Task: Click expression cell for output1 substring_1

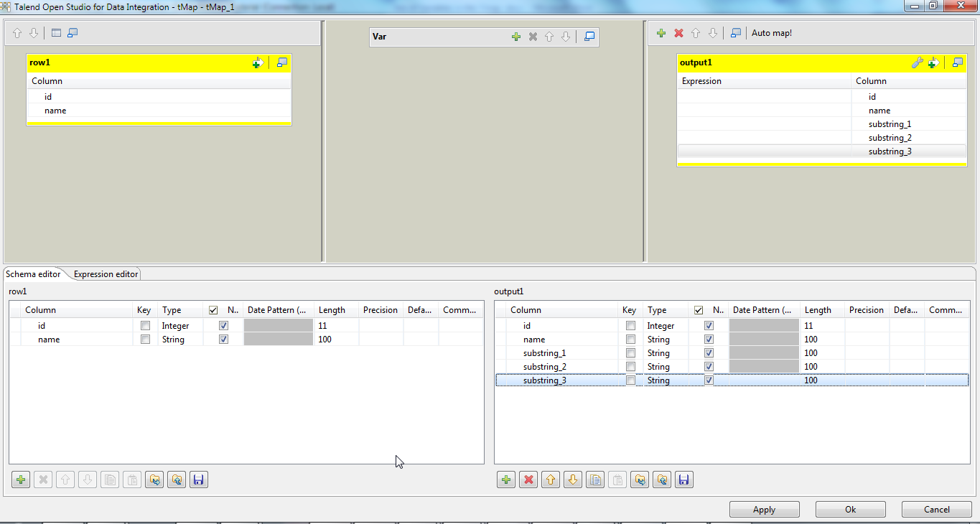Action: click(765, 124)
